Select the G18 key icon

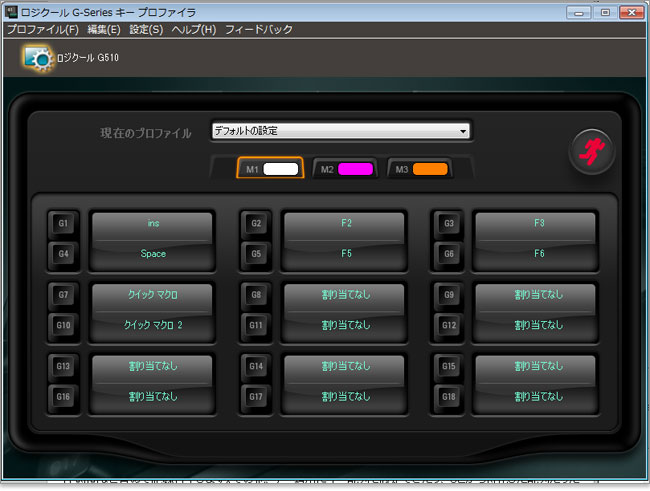[x=448, y=396]
